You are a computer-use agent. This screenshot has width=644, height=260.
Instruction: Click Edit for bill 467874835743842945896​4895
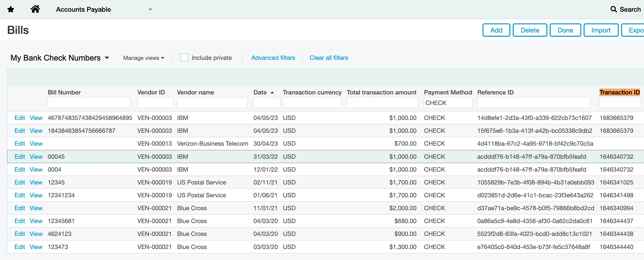(19, 118)
